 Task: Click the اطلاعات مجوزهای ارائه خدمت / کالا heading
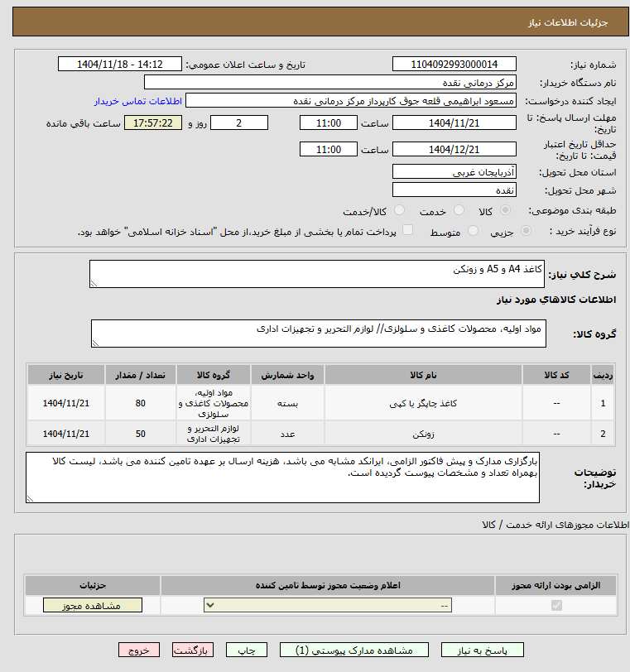click(555, 525)
